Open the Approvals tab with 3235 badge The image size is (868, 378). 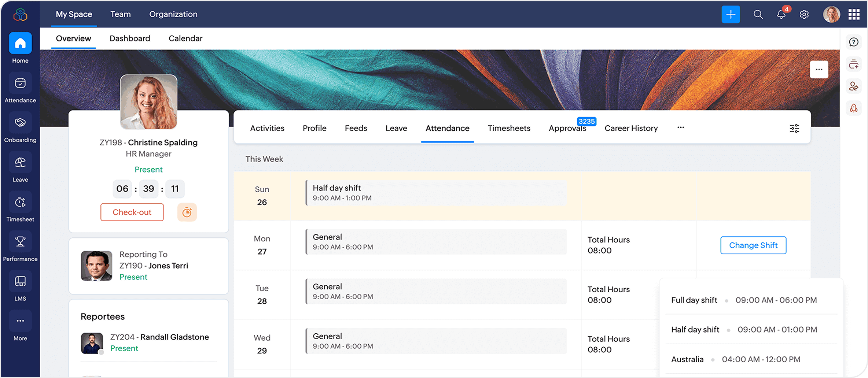click(x=567, y=128)
